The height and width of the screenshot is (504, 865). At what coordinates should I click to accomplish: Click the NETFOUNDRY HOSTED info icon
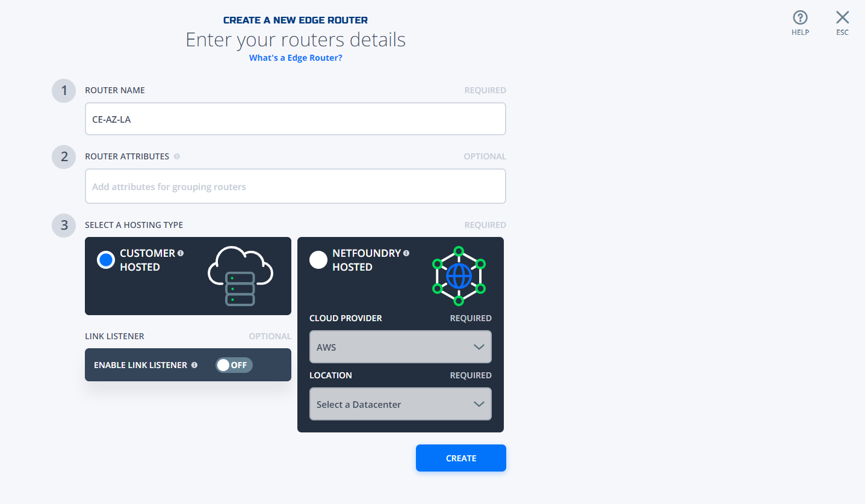click(406, 253)
